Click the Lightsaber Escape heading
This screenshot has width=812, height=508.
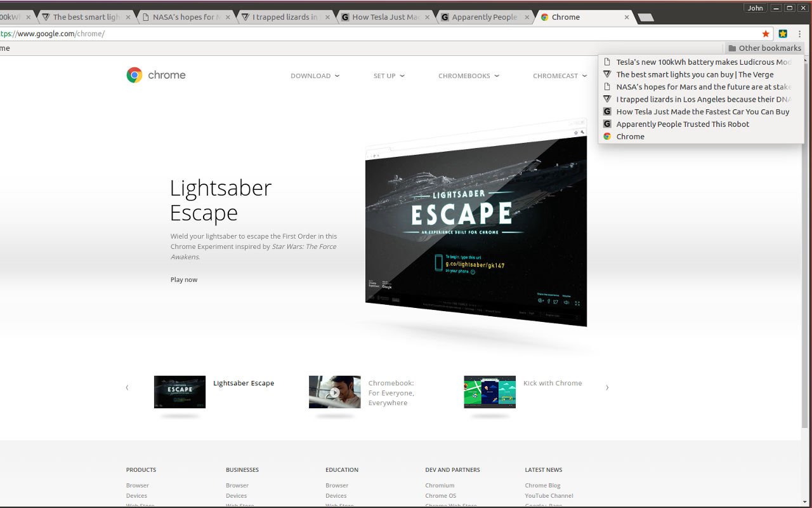click(221, 199)
